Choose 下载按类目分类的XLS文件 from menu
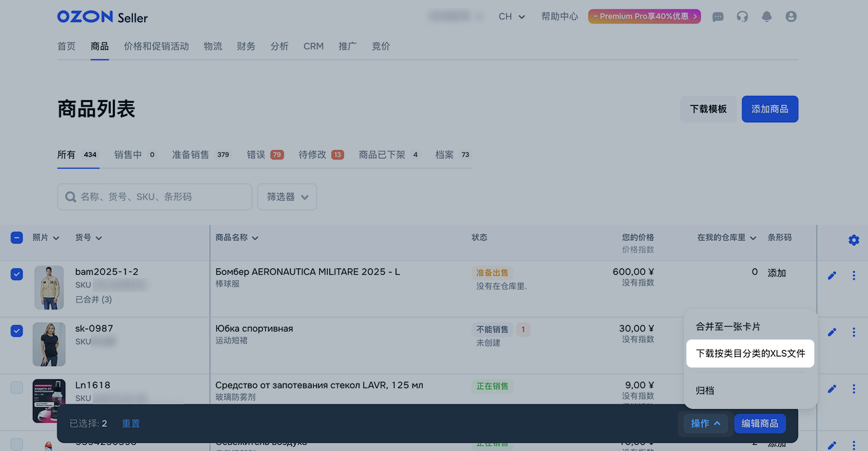868x451 pixels. [x=750, y=354]
